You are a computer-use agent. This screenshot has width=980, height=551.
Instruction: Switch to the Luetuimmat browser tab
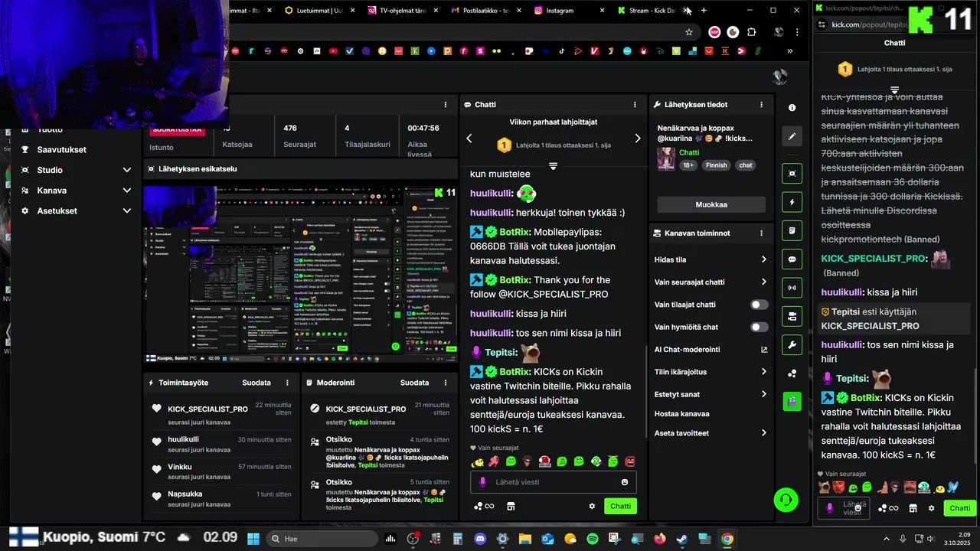(319, 10)
